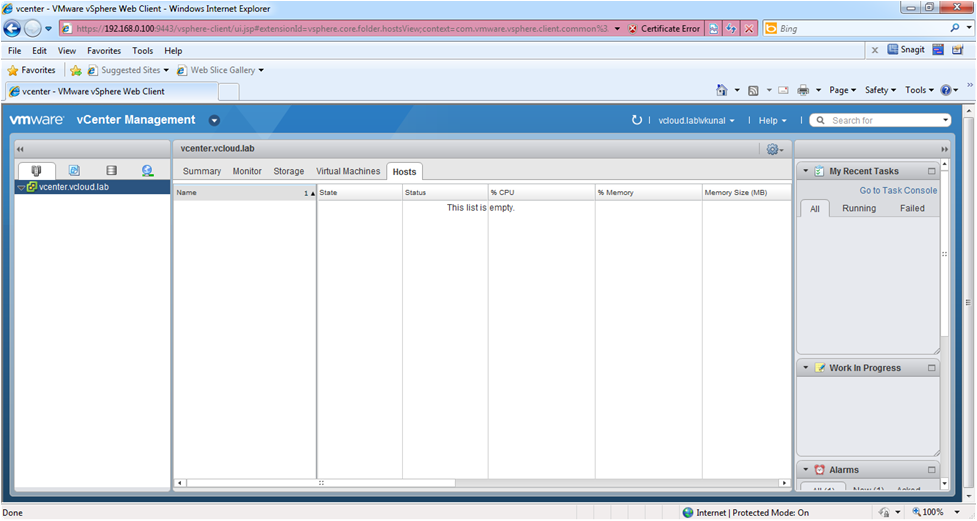Click the IE Home icon
This screenshot has width=977, height=521.
point(722,90)
